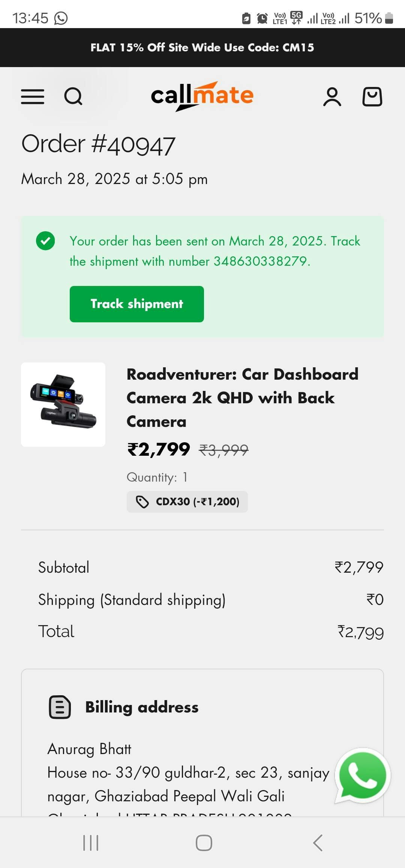Viewport: 405px width, 868px height.
Task: Open the account profile icon
Action: [332, 97]
